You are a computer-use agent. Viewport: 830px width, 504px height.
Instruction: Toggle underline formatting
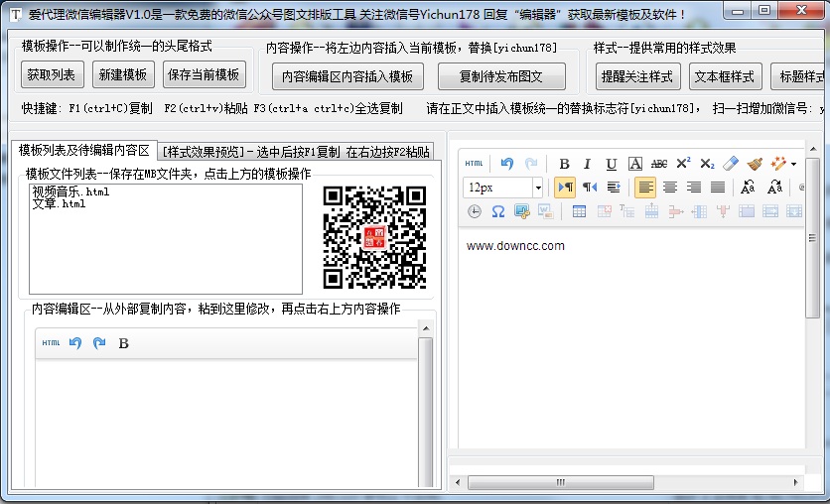(x=612, y=164)
